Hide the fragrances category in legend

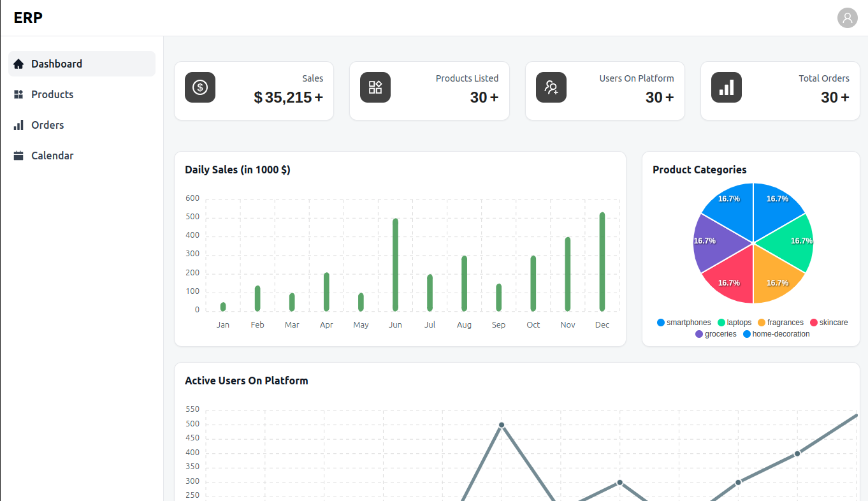click(781, 323)
